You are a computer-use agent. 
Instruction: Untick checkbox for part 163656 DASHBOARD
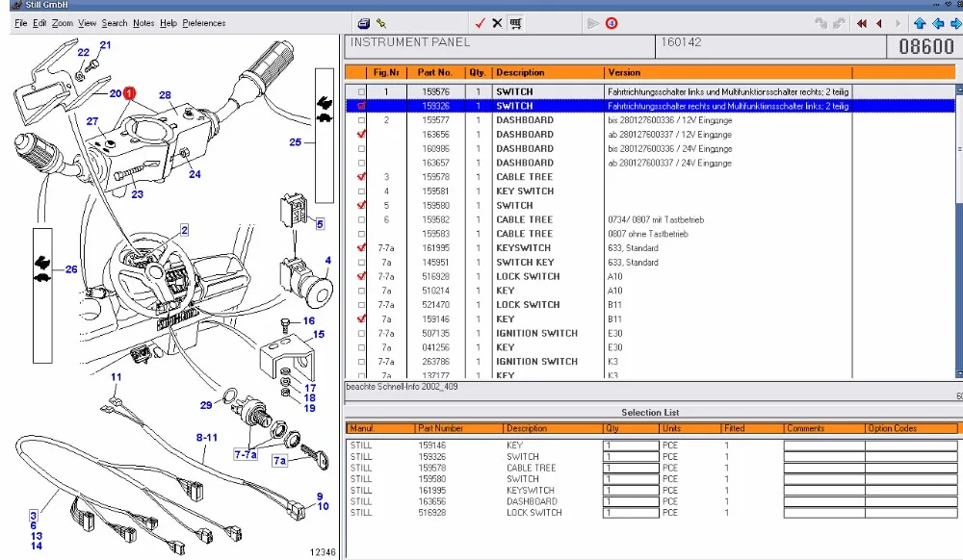pyautogui.click(x=361, y=135)
